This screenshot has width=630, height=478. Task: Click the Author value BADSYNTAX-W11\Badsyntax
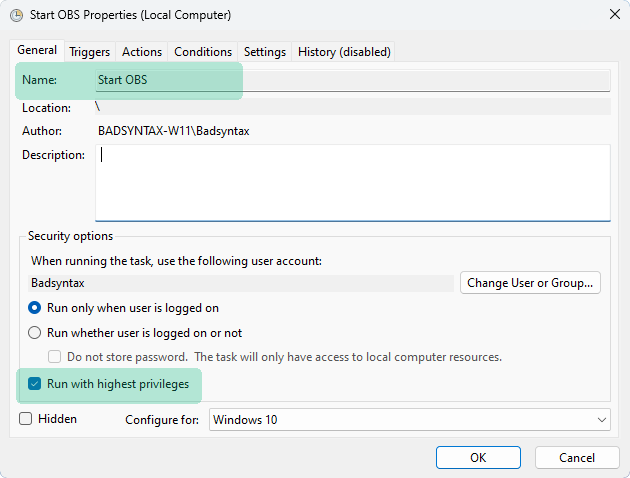click(174, 131)
